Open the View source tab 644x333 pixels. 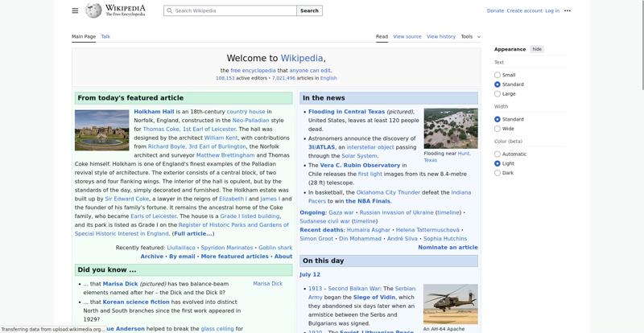pos(407,36)
